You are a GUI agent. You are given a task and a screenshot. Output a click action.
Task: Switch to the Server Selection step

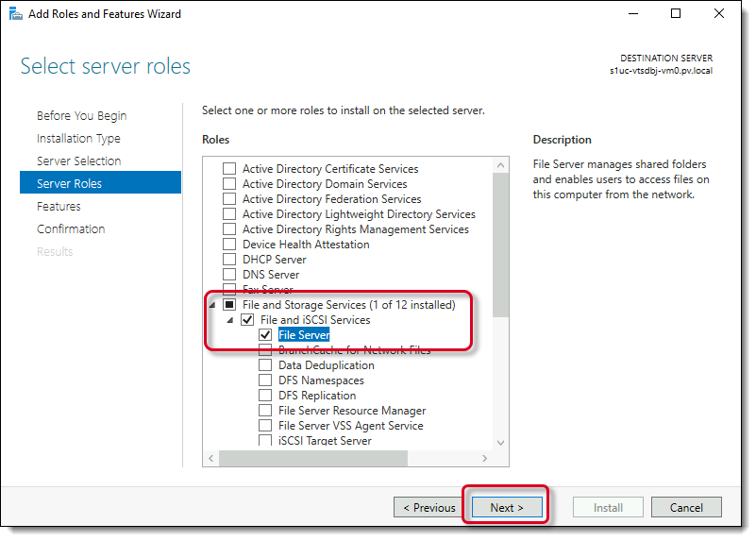point(78,161)
